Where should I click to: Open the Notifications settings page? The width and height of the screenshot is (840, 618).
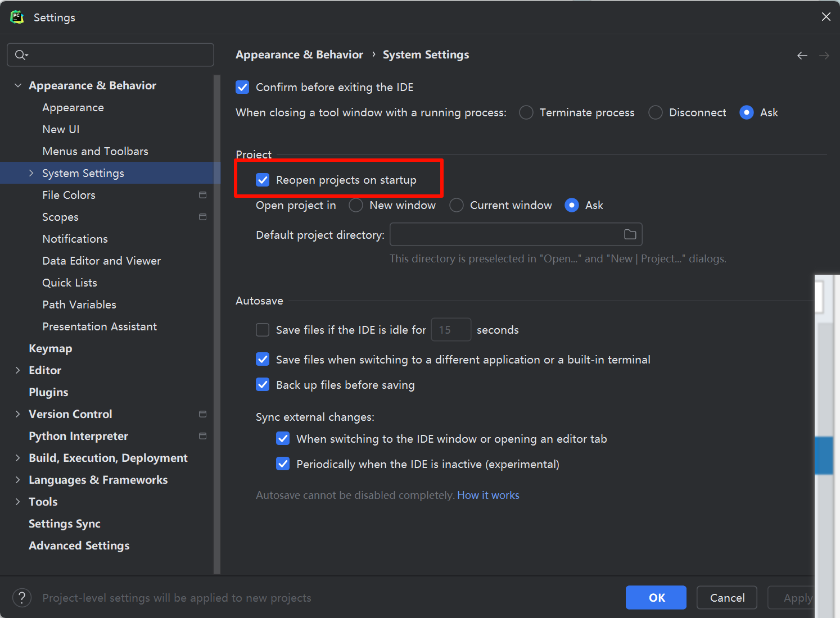click(75, 238)
